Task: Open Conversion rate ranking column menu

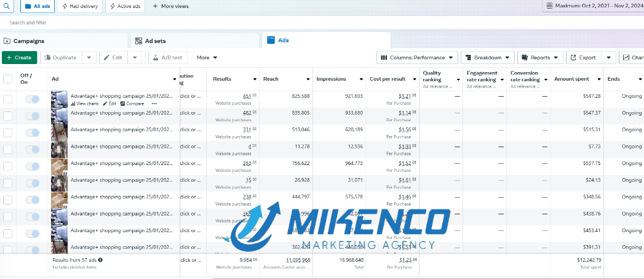Action: click(546, 79)
